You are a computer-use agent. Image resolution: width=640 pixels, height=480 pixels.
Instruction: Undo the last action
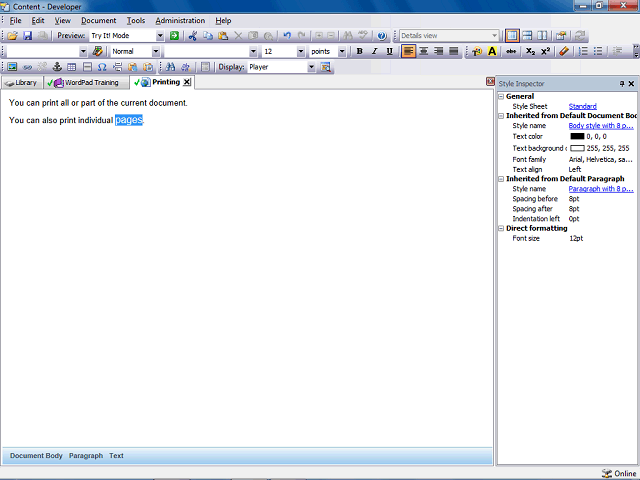(287, 36)
